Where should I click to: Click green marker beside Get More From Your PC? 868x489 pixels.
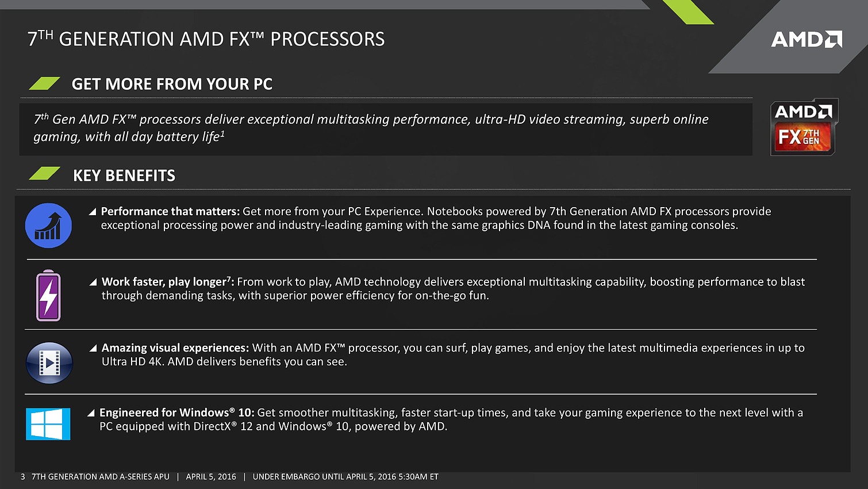coord(44,84)
